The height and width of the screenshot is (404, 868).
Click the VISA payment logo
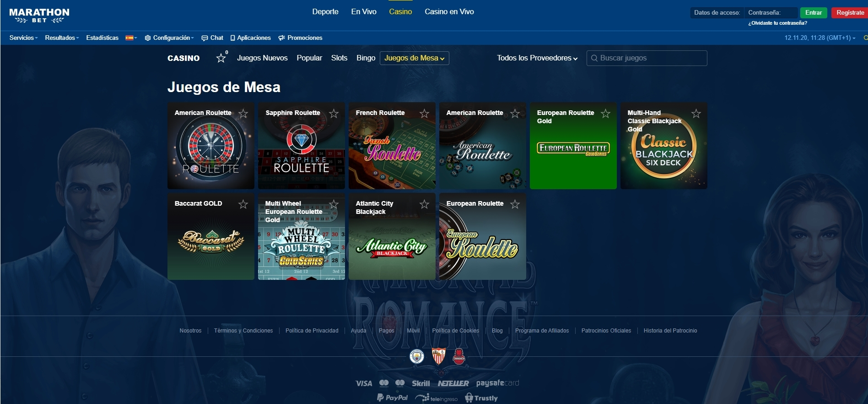364,383
